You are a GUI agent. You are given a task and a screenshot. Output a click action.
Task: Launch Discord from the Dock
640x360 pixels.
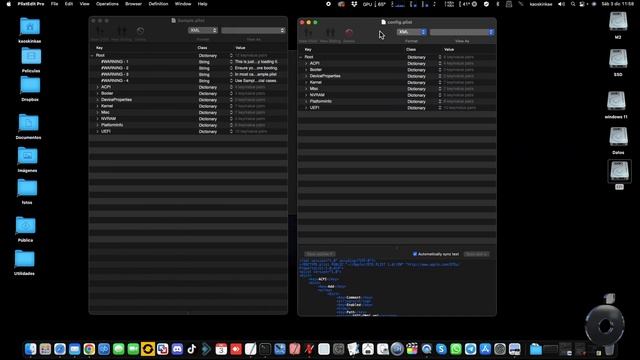[177, 349]
